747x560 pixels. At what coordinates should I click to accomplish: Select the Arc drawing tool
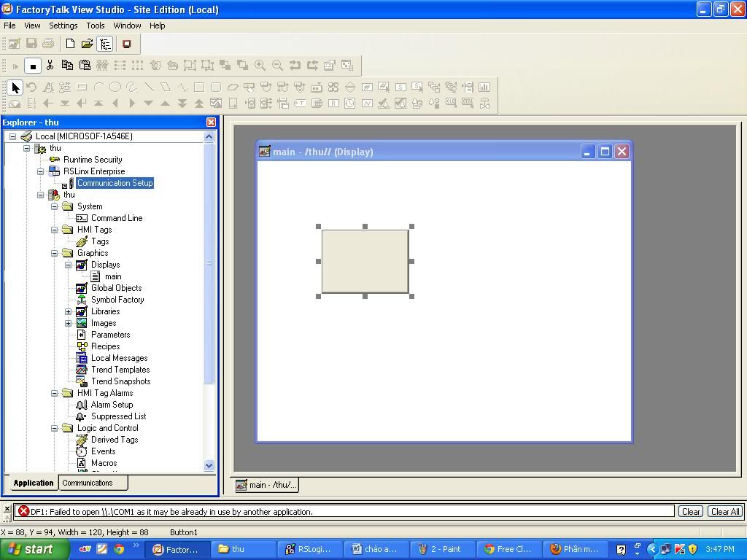98,87
